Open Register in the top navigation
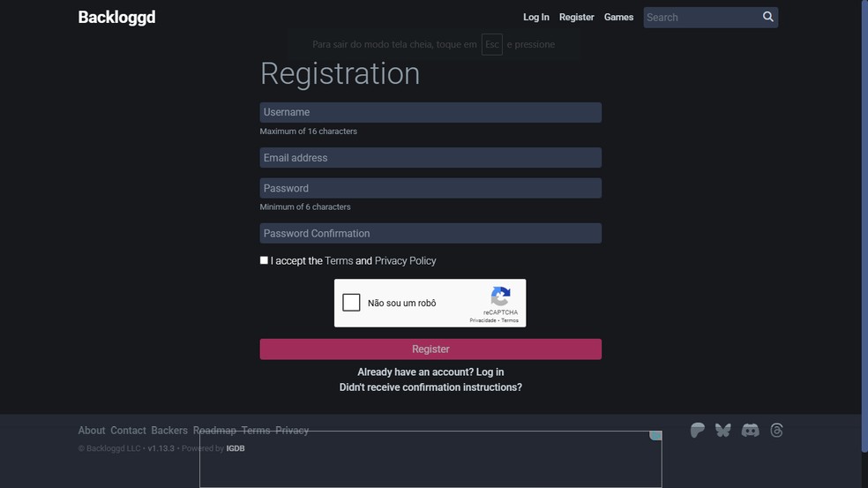Viewport: 868px width, 488px height. pyautogui.click(x=576, y=18)
